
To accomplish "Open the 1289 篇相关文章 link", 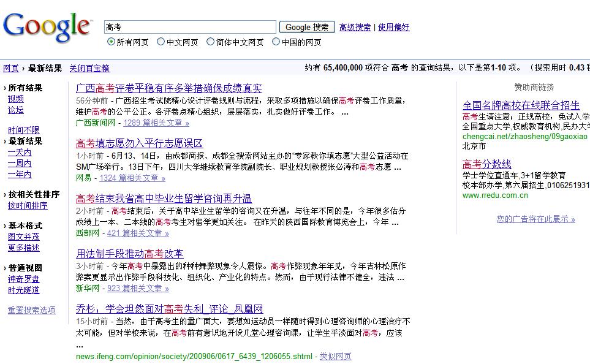I will tap(156, 123).
